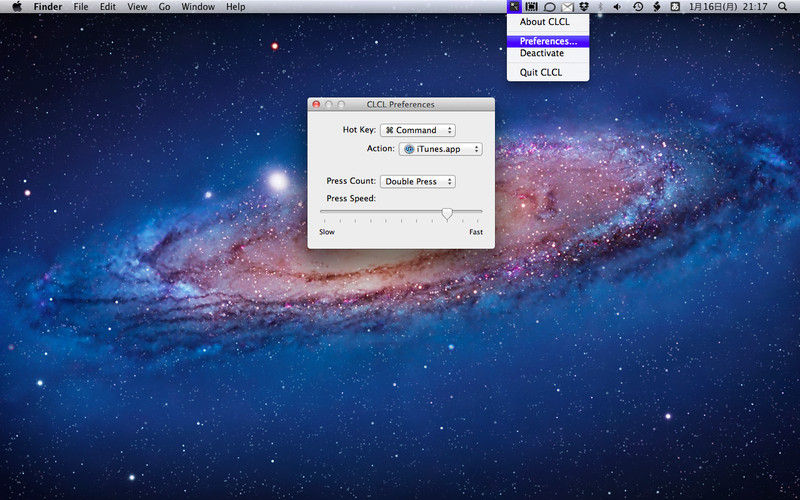800x500 pixels.
Task: Click the CLCL menu bar icon
Action: pyautogui.click(x=514, y=7)
